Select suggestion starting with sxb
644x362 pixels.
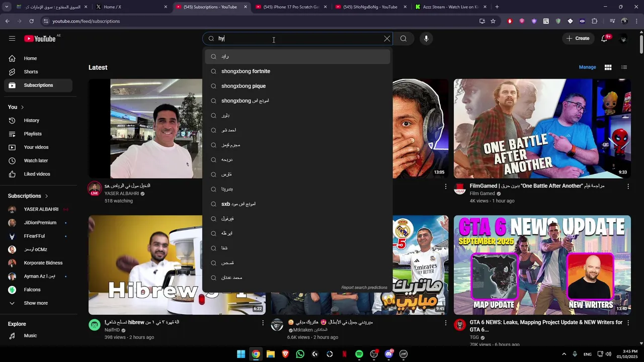[x=297, y=204]
